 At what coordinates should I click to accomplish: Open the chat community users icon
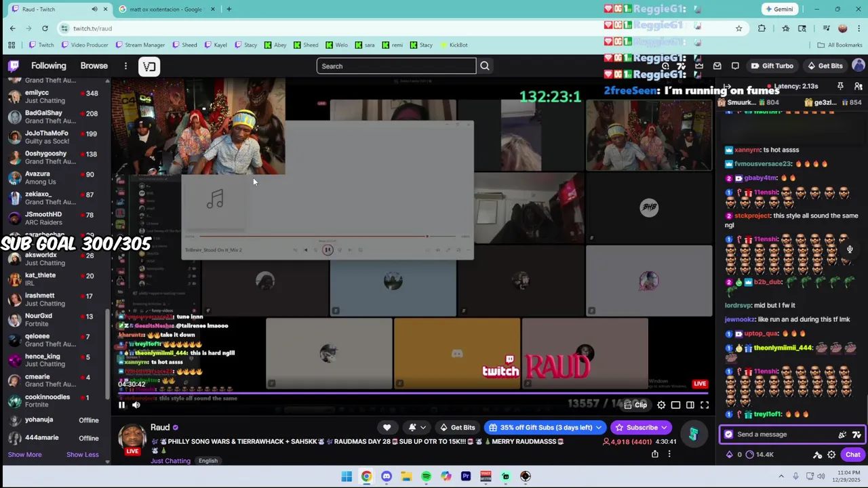click(858, 86)
